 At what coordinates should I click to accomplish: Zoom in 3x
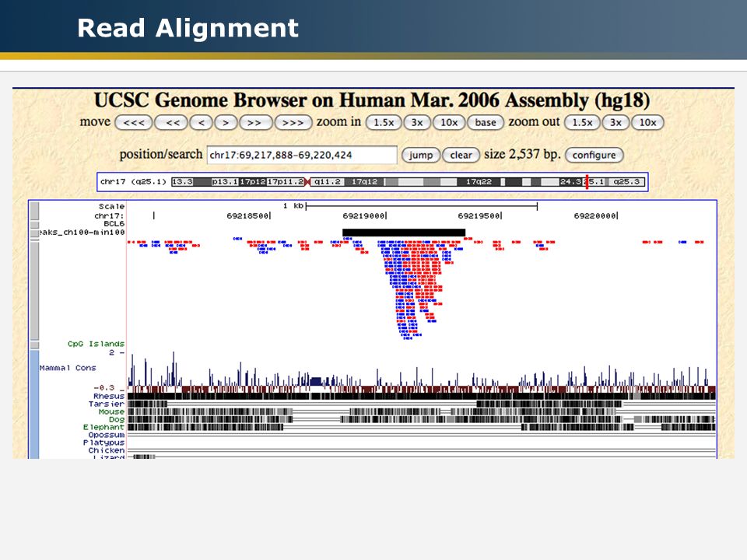(x=417, y=122)
